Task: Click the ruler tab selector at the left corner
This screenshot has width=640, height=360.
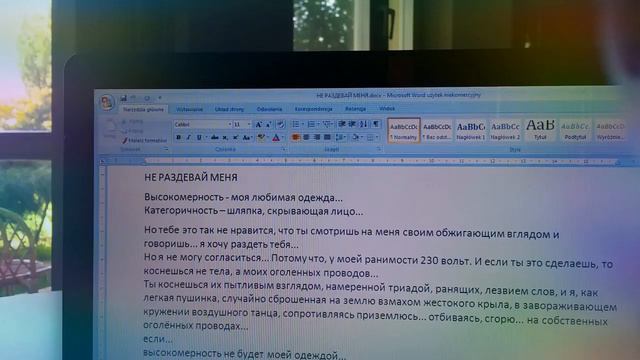Action: tap(102, 161)
